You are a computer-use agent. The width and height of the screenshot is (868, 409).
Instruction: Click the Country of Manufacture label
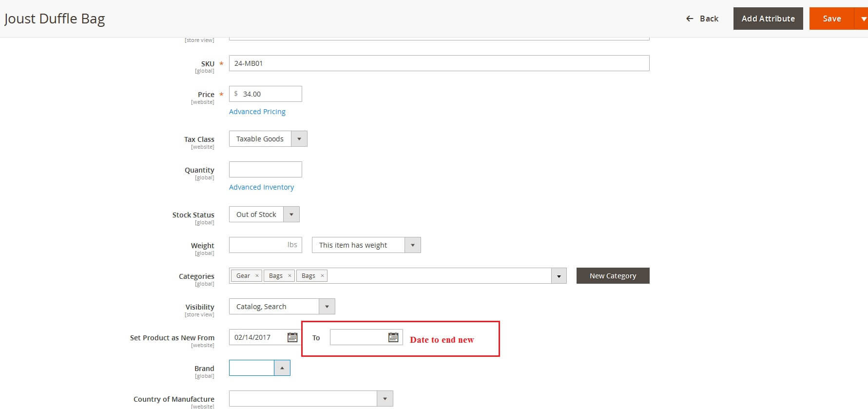coord(174,399)
